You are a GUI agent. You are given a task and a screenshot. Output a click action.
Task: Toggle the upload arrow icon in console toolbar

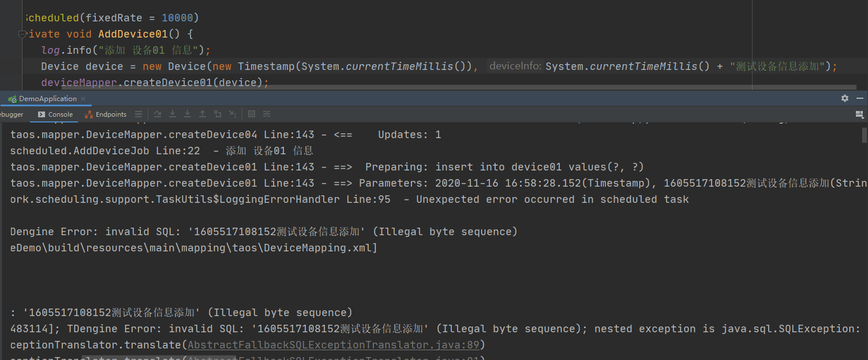(202, 114)
